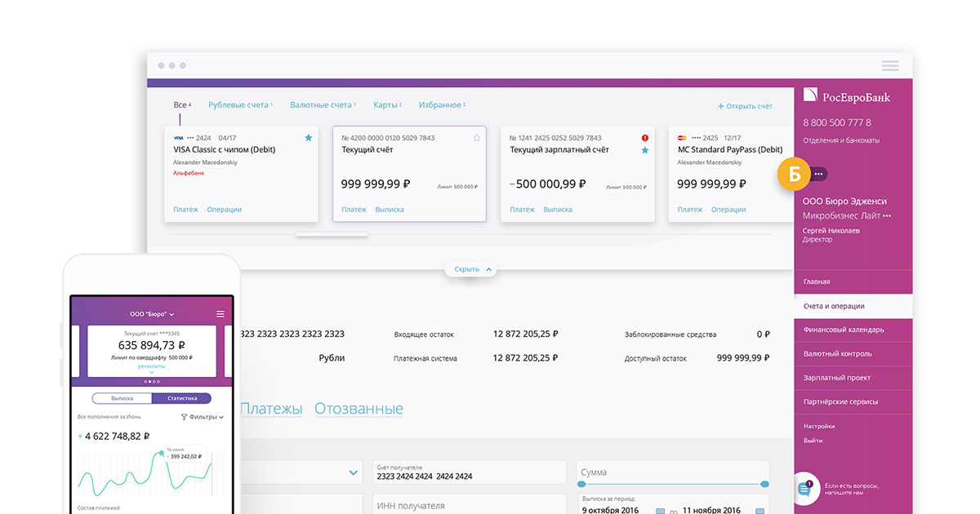Viewport: 980px width, 514px height.
Task: Click the ИНН получателя input field
Action: click(469, 505)
